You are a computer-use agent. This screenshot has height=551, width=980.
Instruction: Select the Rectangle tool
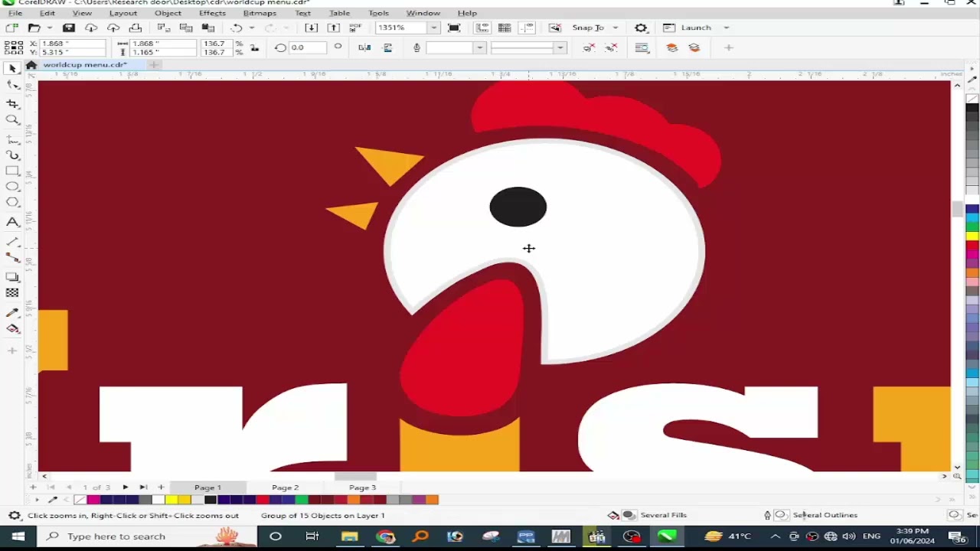click(12, 171)
